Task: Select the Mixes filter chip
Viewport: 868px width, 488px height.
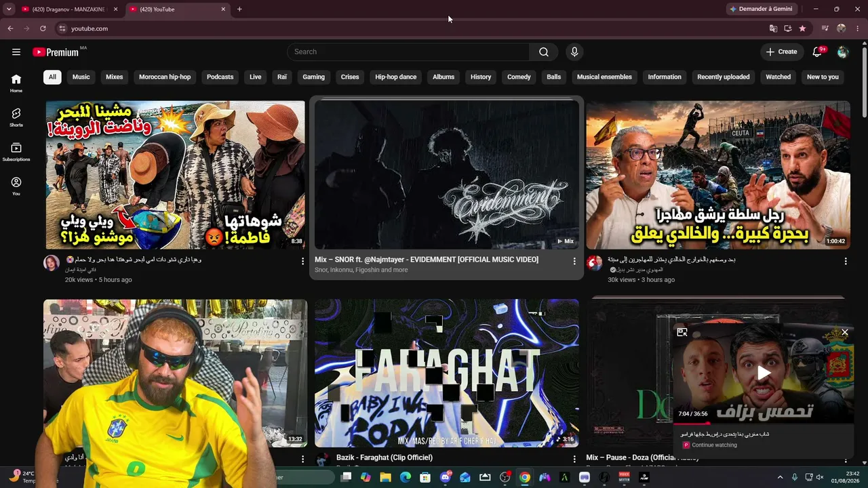Action: point(115,77)
